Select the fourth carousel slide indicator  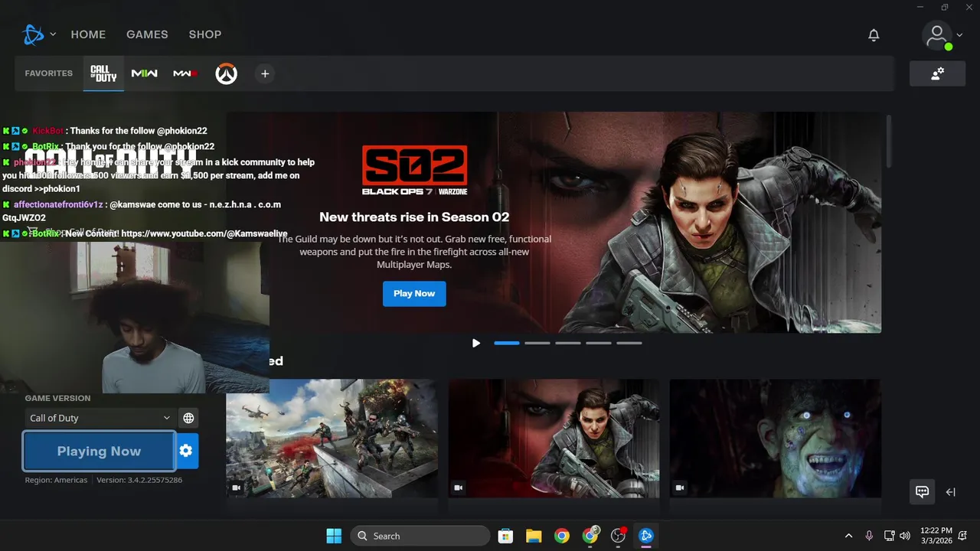click(599, 343)
